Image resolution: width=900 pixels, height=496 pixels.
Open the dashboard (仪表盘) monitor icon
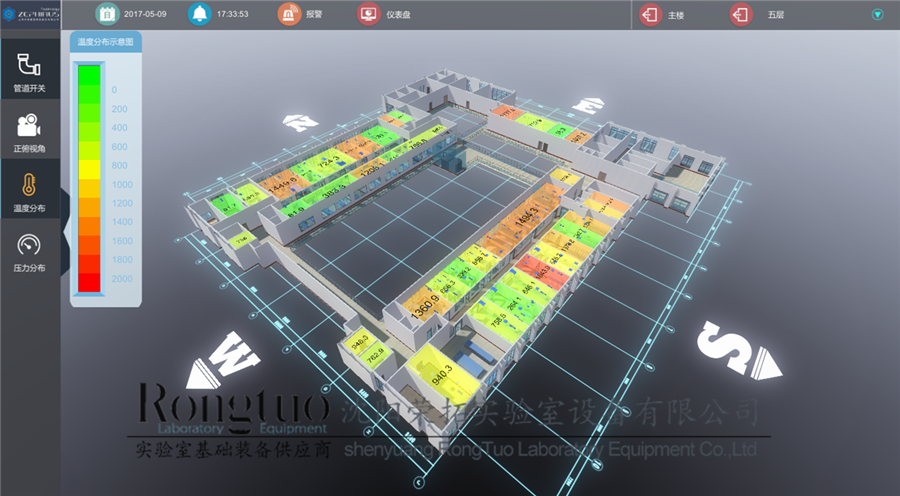pos(368,15)
